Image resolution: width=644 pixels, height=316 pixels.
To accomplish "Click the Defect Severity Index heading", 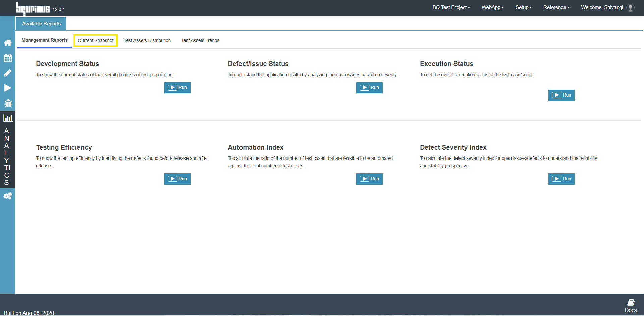I will click(453, 147).
